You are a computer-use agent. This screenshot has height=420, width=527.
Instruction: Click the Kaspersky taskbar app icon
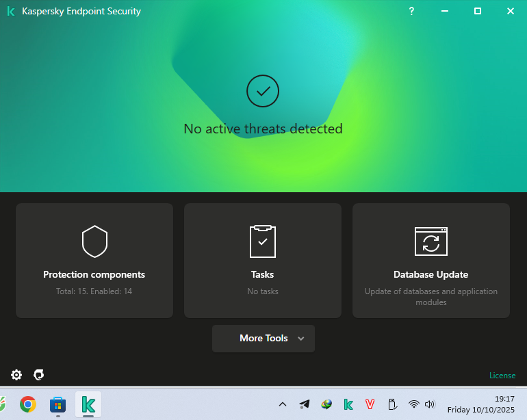click(x=88, y=404)
